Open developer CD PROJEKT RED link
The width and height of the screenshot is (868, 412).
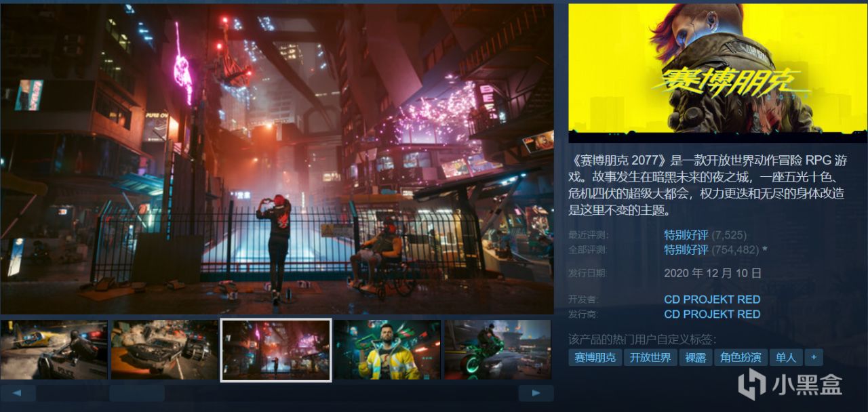click(712, 300)
